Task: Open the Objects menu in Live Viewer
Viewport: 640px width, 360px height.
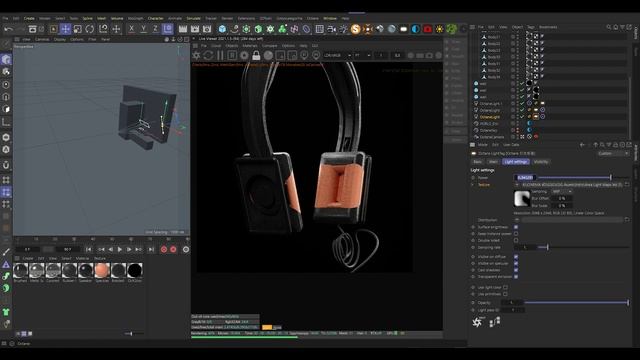Action: point(231,46)
